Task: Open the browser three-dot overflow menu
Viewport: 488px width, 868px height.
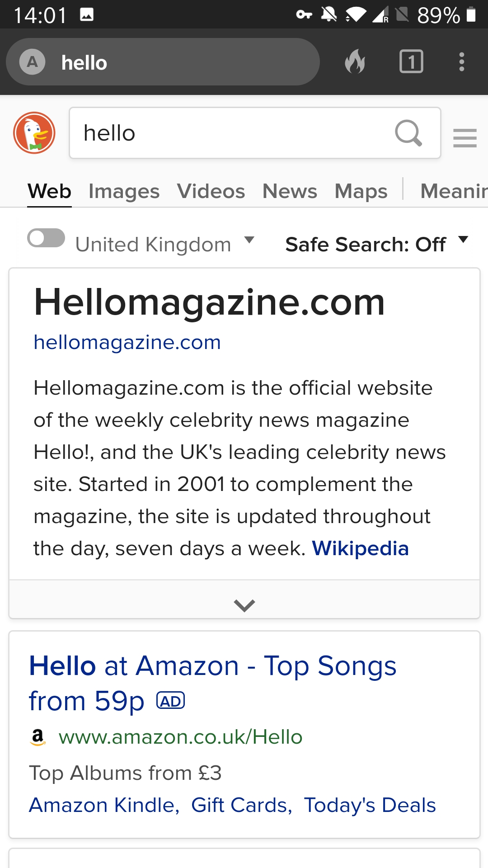Action: [461, 61]
